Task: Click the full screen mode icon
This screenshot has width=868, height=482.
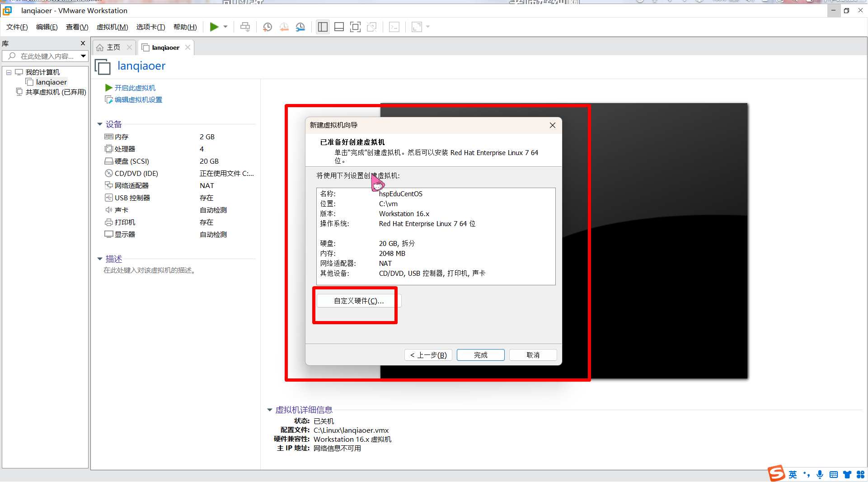Action: 356,27
